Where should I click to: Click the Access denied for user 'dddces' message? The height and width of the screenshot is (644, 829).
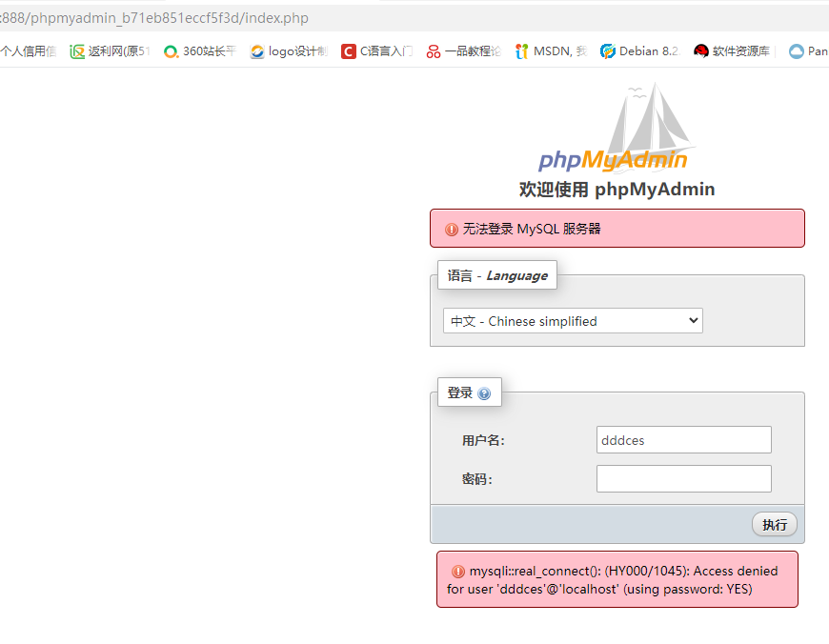click(617, 580)
